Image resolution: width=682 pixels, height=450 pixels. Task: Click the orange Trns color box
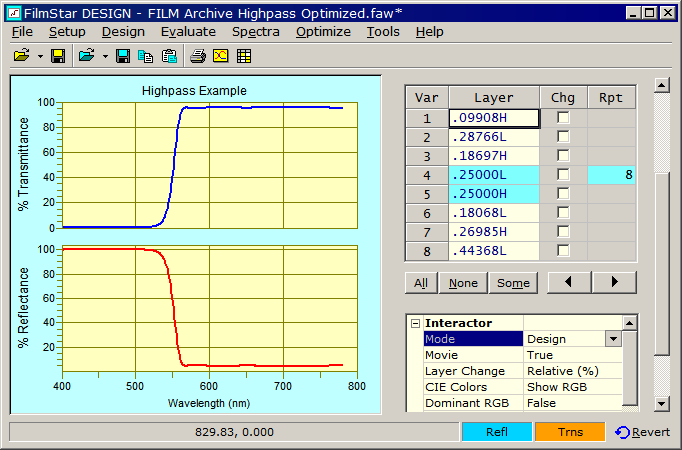570,432
